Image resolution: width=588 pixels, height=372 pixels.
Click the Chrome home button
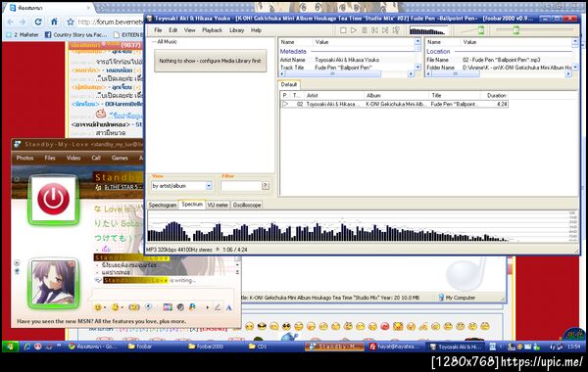click(54, 22)
